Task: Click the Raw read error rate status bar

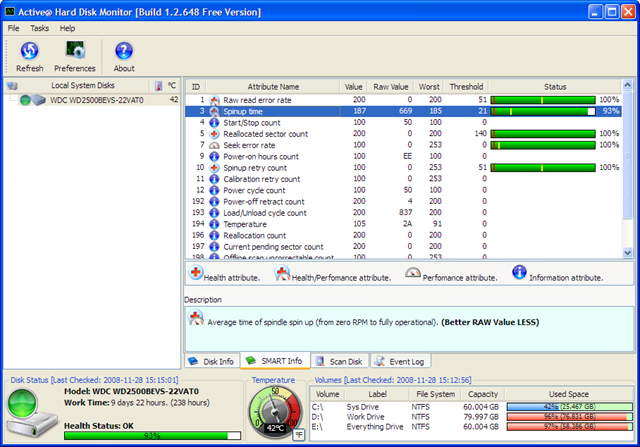Action: click(x=543, y=100)
